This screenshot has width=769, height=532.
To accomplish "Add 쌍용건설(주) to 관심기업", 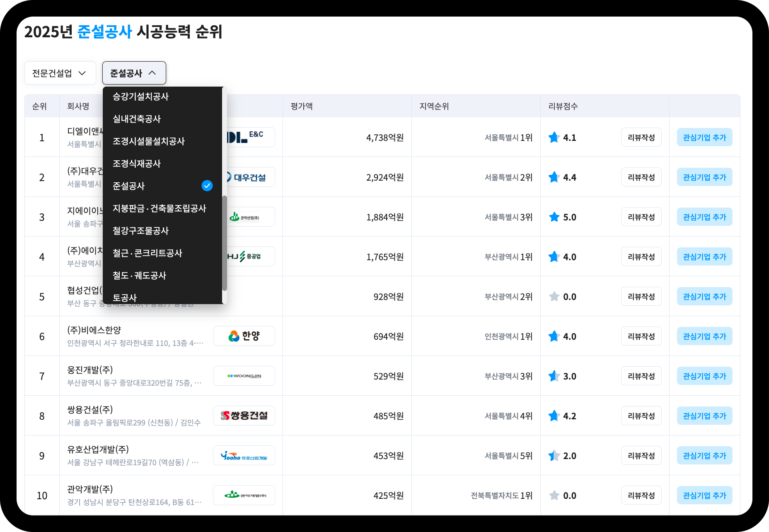I will (x=705, y=416).
